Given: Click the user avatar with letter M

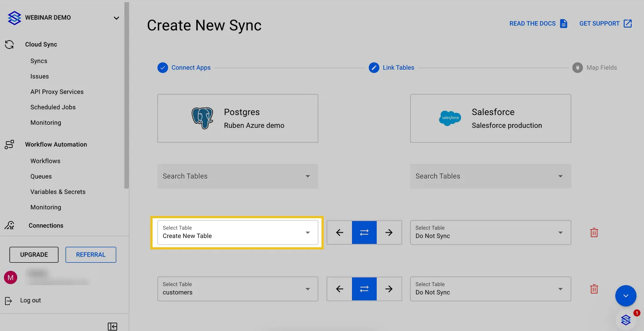Looking at the screenshot, I should click(x=11, y=277).
